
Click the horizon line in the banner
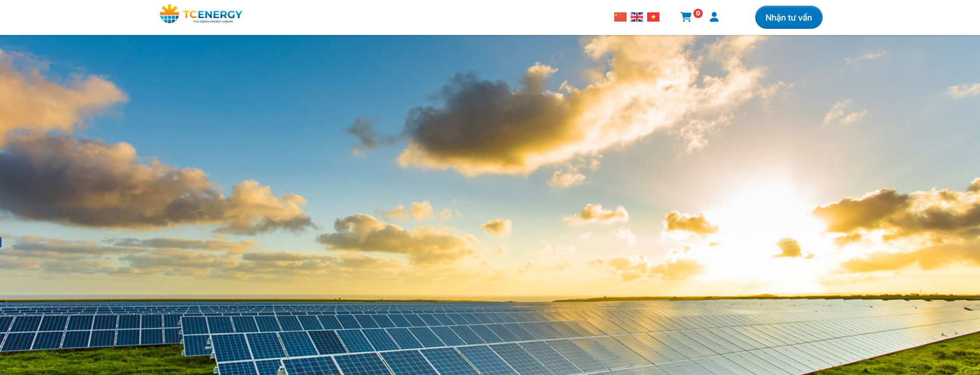(490, 298)
